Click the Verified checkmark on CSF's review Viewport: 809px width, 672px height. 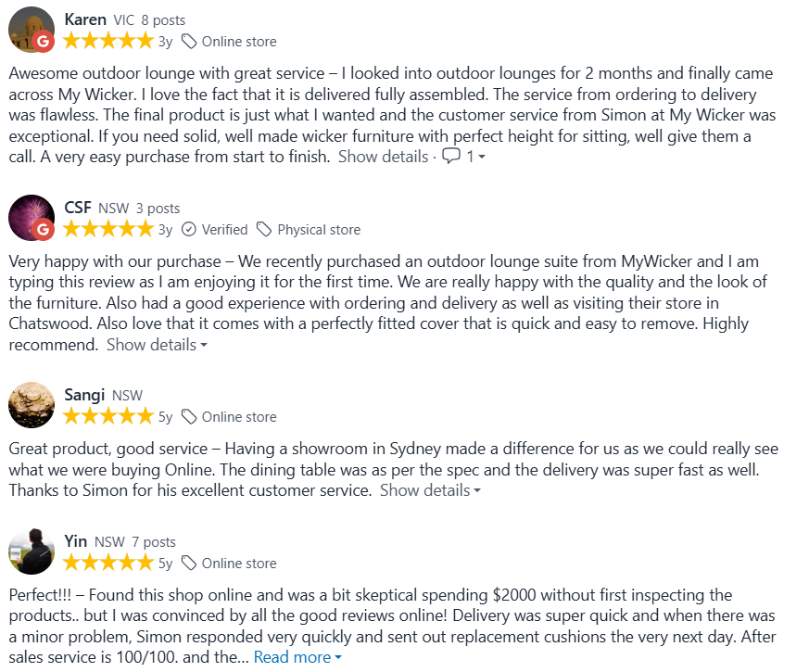(191, 229)
